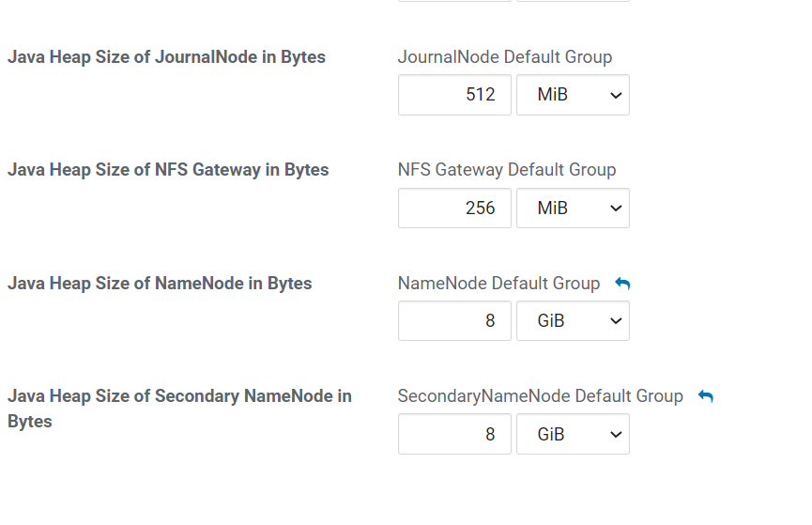Select the NameNode heap size input

pyautogui.click(x=454, y=321)
